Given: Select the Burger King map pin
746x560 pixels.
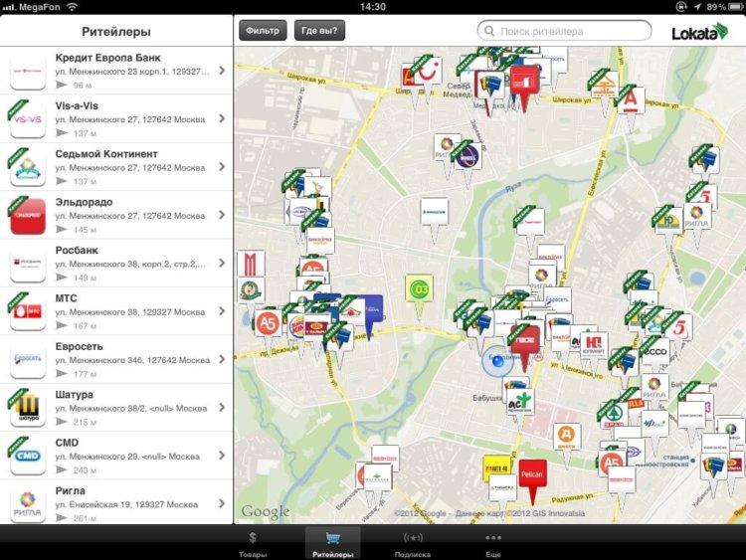Looking at the screenshot, I should tap(296, 327).
